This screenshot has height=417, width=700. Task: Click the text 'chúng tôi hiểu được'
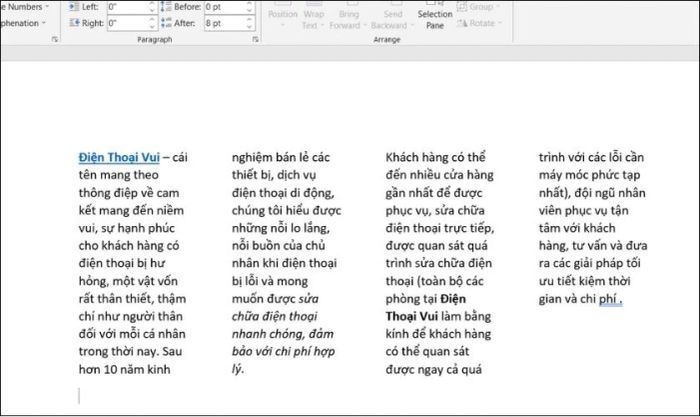pos(286,211)
